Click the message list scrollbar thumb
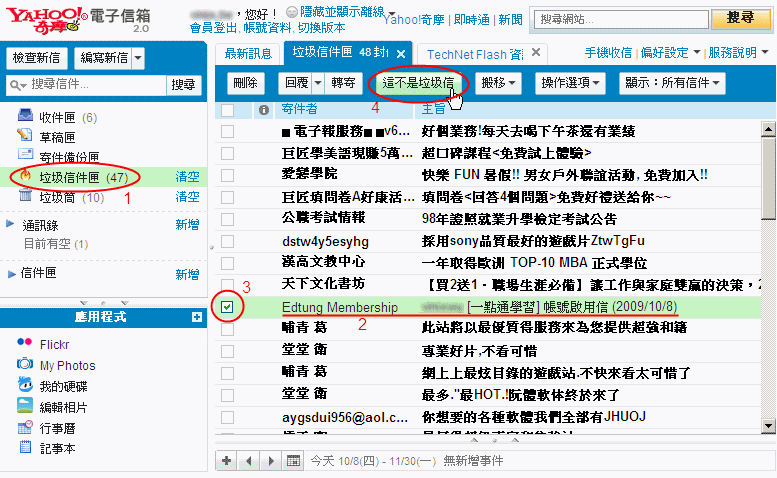 click(768, 178)
